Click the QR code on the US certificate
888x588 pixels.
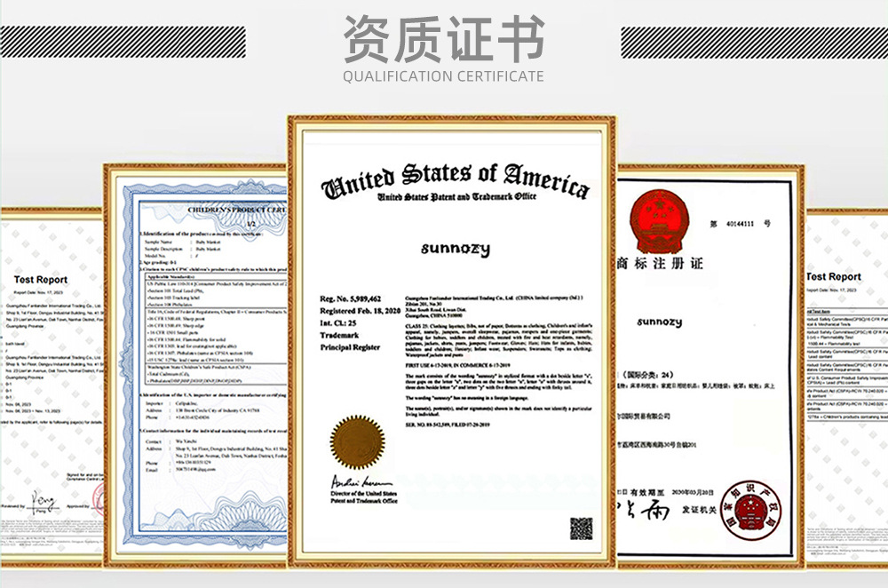pyautogui.click(x=581, y=528)
